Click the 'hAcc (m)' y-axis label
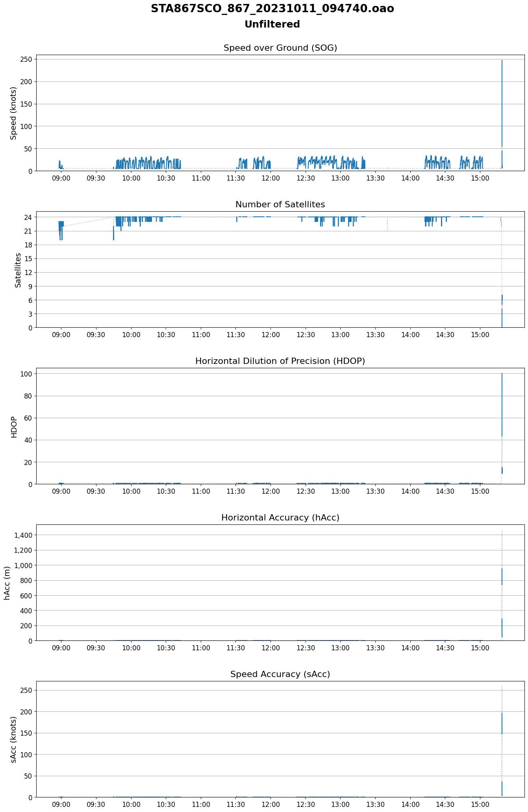Screen dimensions: 528x812 (7, 583)
